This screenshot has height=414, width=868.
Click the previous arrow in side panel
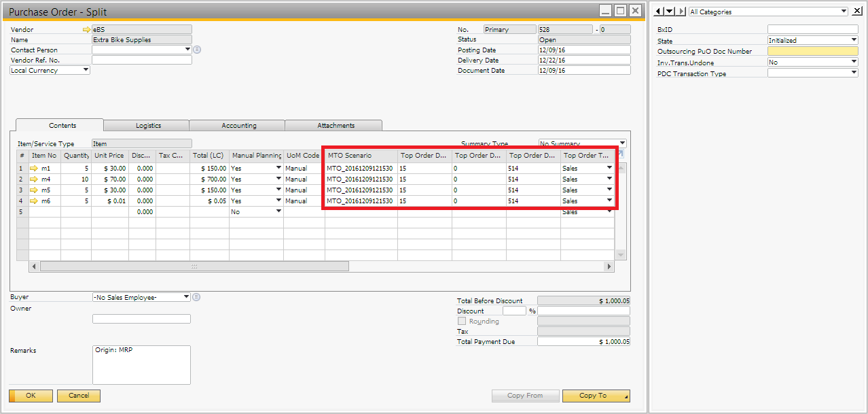[659, 12]
